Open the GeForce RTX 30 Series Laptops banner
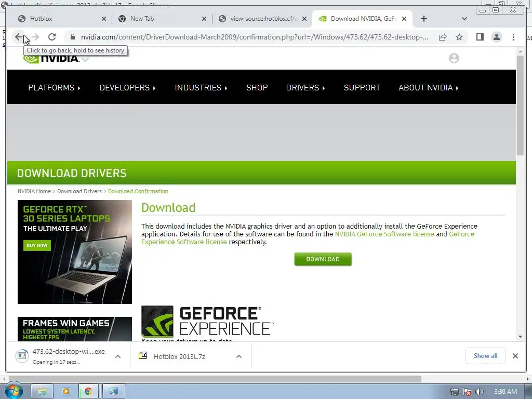Viewport: 532px width, 399px height. [75, 252]
